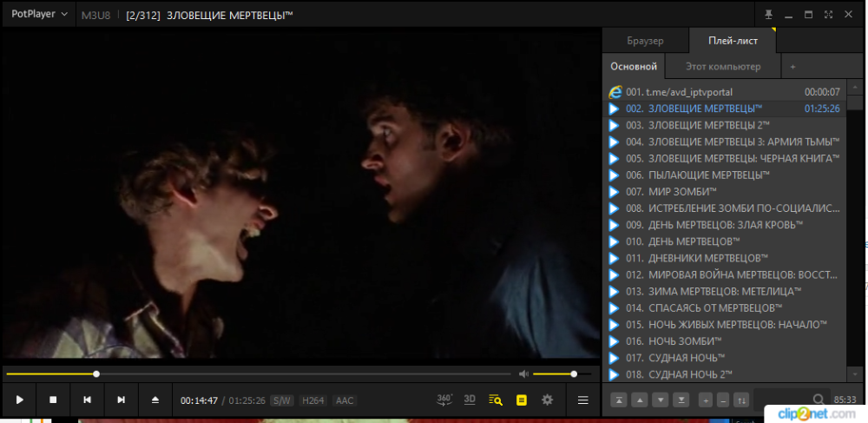Skip to the next playlist item
The width and height of the screenshot is (868, 423).
coord(122,400)
